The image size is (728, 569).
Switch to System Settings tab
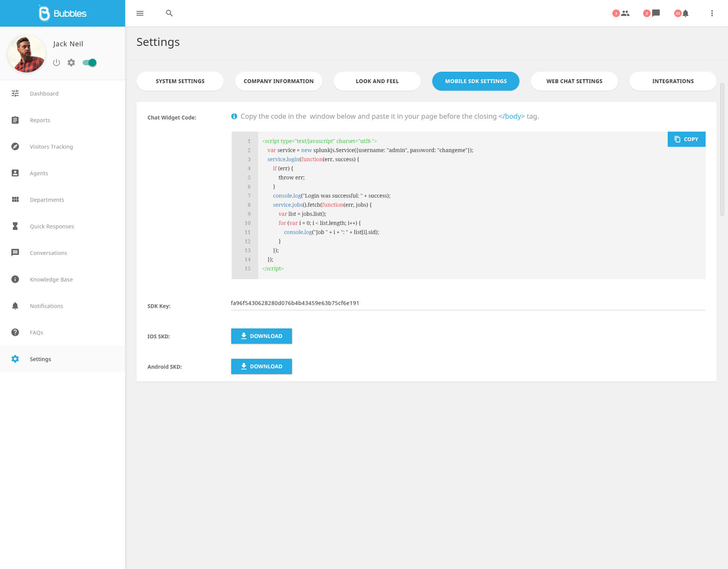[180, 81]
